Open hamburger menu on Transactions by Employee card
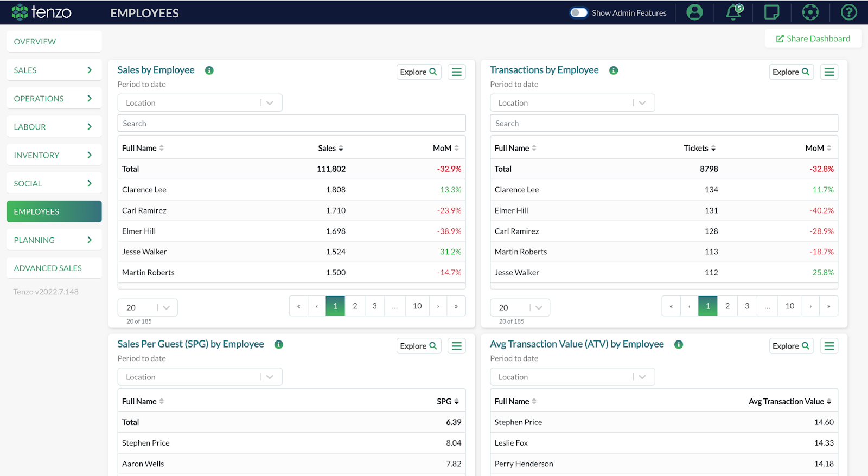868x476 pixels. (x=829, y=72)
